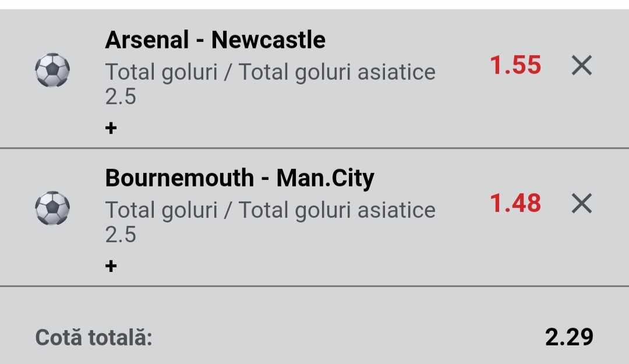The width and height of the screenshot is (629, 364).
Task: Click the soccer ball icon beside Bournemouth - Man.City
Action: click(x=52, y=208)
